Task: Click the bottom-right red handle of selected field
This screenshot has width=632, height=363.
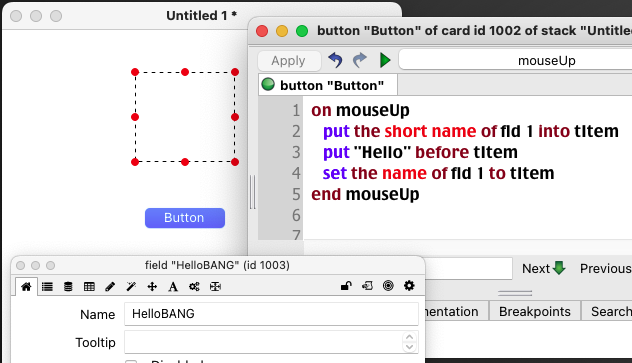Action: coord(235,162)
